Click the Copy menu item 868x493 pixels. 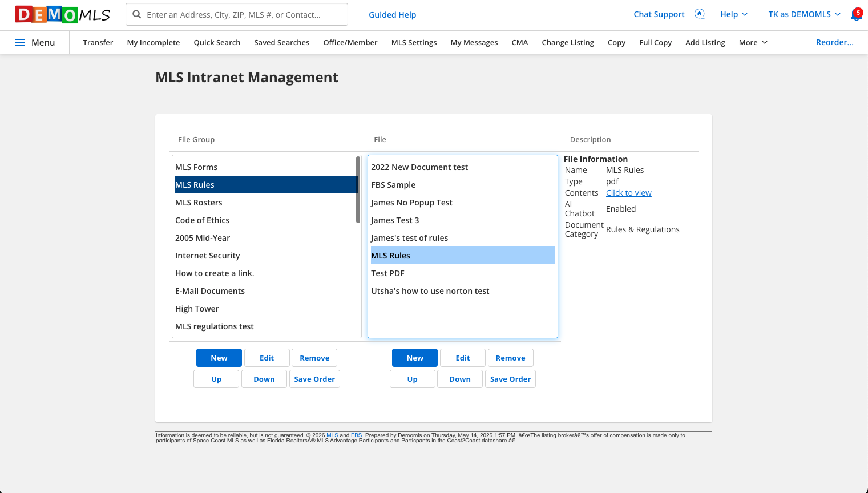click(617, 42)
